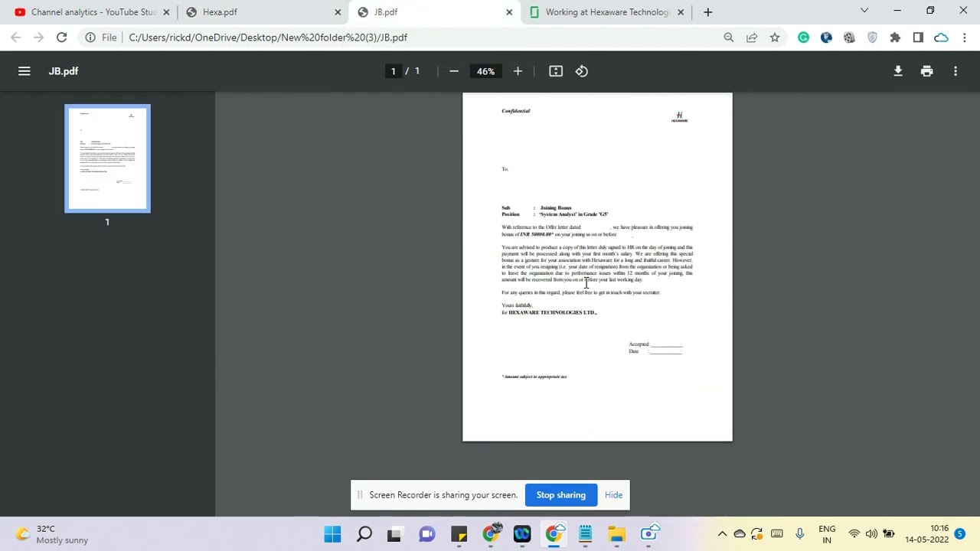Close the Channel analytics tab
This screenshot has width=980, height=551.
[x=166, y=12]
